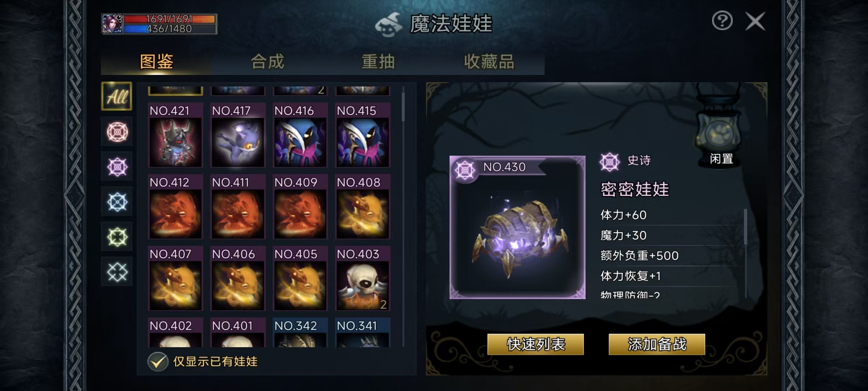Click the 添加备战 button
This screenshot has width=868, height=391.
tap(657, 344)
